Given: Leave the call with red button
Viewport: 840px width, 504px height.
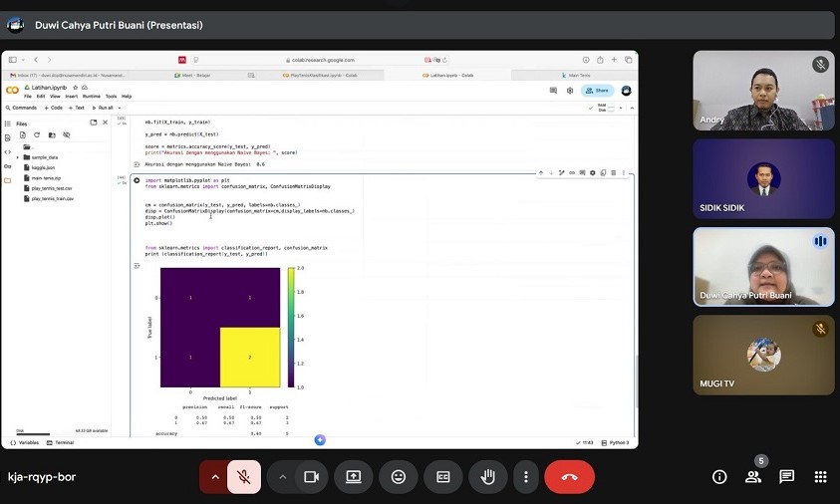Looking at the screenshot, I should (569, 477).
